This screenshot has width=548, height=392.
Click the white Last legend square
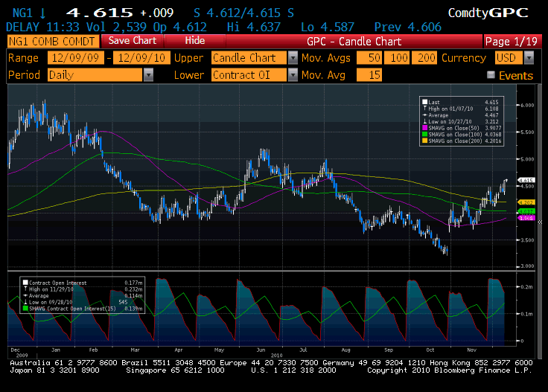click(x=424, y=101)
